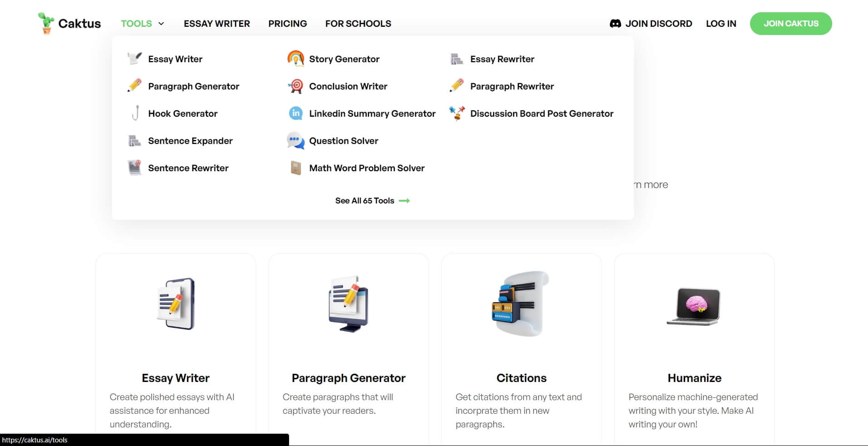The width and height of the screenshot is (868, 446).
Task: Click the Humanize card heading
Action: [694, 378]
